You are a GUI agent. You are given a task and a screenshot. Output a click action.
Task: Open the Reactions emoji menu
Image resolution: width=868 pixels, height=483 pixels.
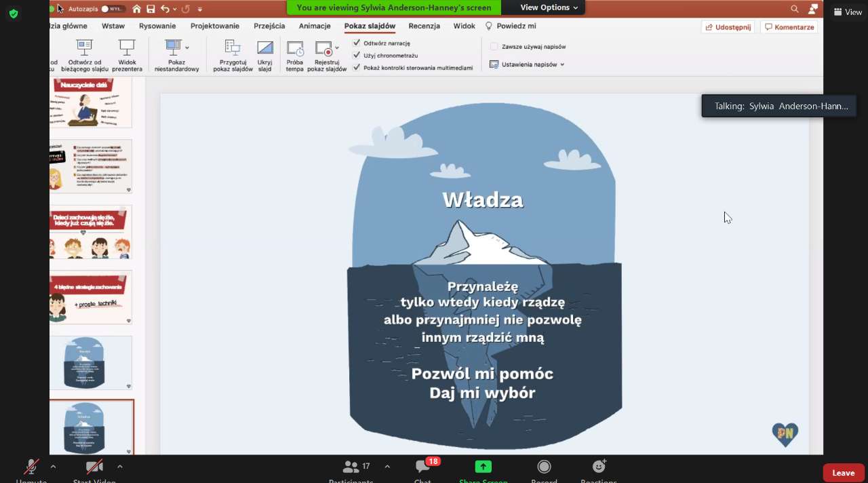(x=599, y=467)
